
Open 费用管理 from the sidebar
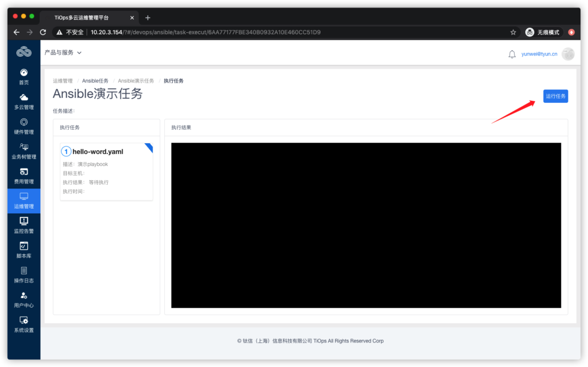[x=23, y=175]
